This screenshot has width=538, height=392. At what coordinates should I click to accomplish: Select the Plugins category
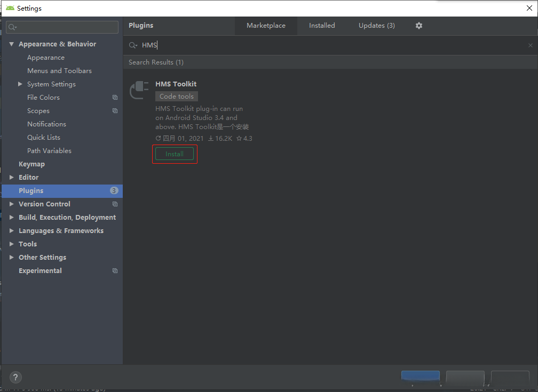click(x=62, y=191)
